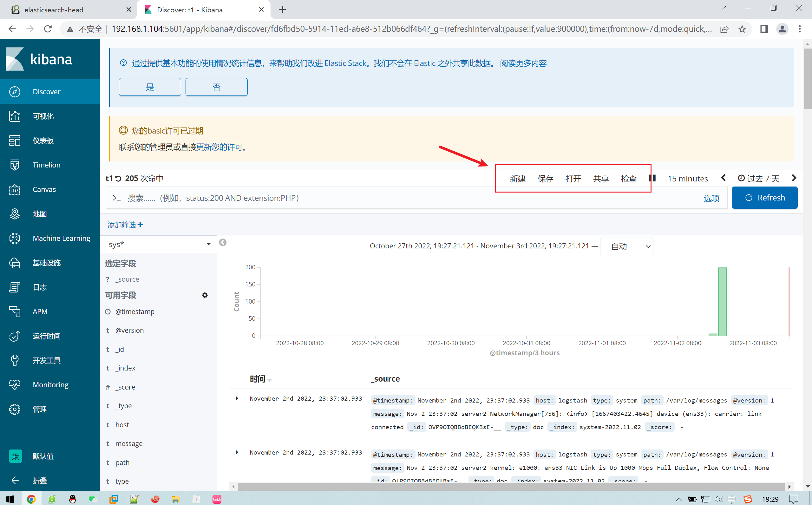Viewport: 812px width, 505px height.
Task: Click the page vertical scrollbar thumb
Action: pyautogui.click(x=807, y=79)
